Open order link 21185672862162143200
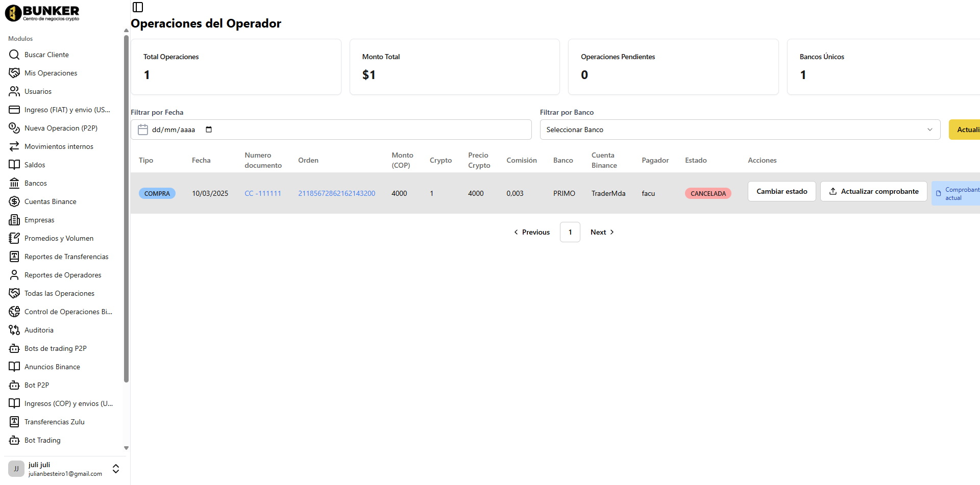 tap(336, 193)
